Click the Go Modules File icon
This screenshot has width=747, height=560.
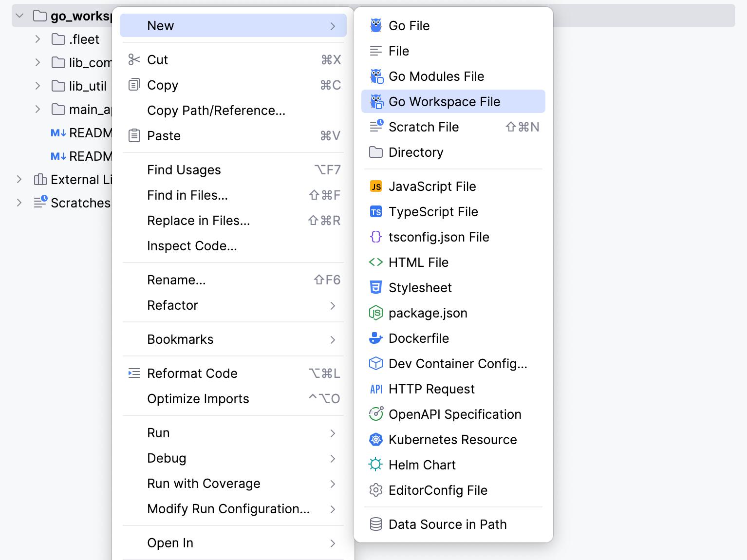(x=376, y=76)
